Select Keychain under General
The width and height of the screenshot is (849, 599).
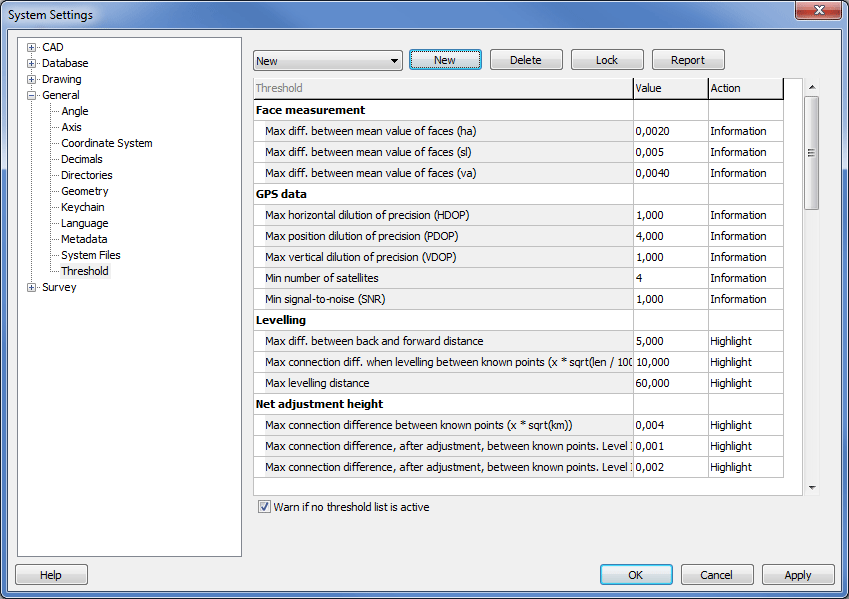pyautogui.click(x=82, y=207)
